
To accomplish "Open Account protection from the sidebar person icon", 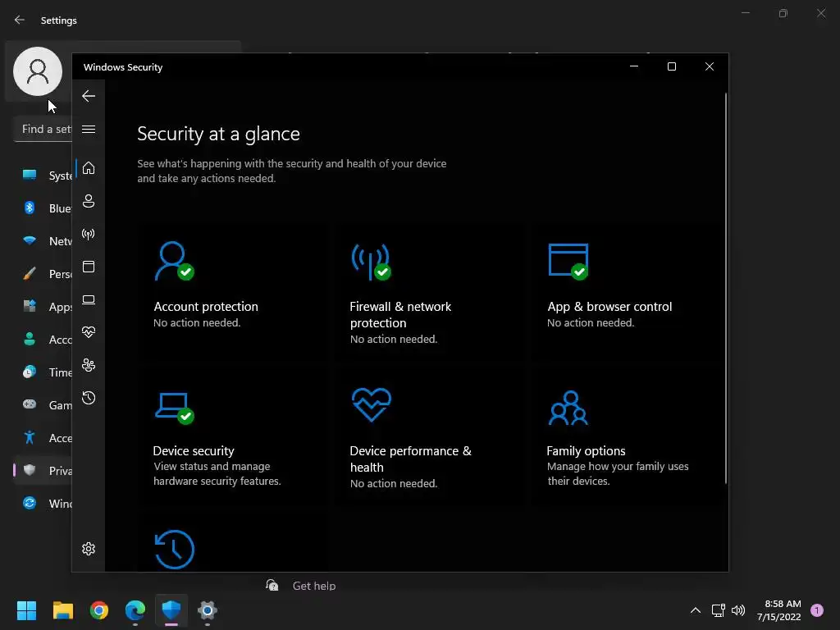I will 89,201.
